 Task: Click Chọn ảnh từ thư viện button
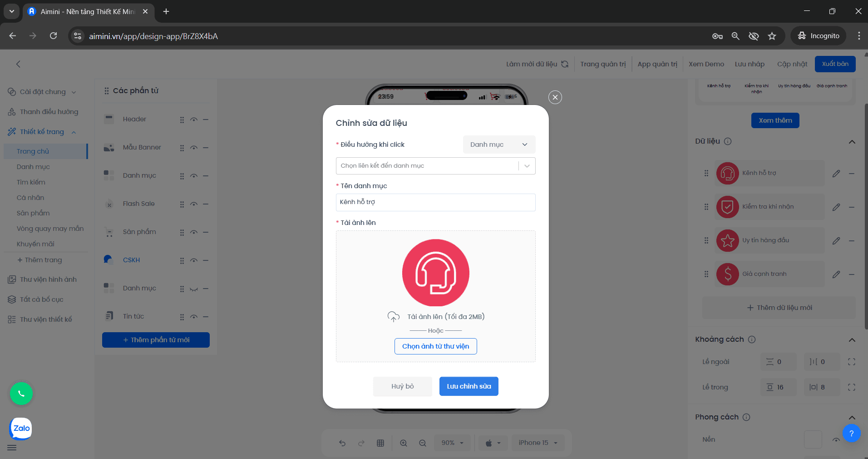[435, 346]
